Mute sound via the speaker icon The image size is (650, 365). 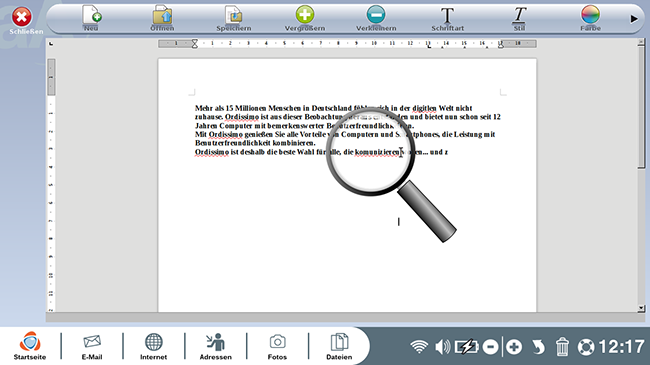442,347
